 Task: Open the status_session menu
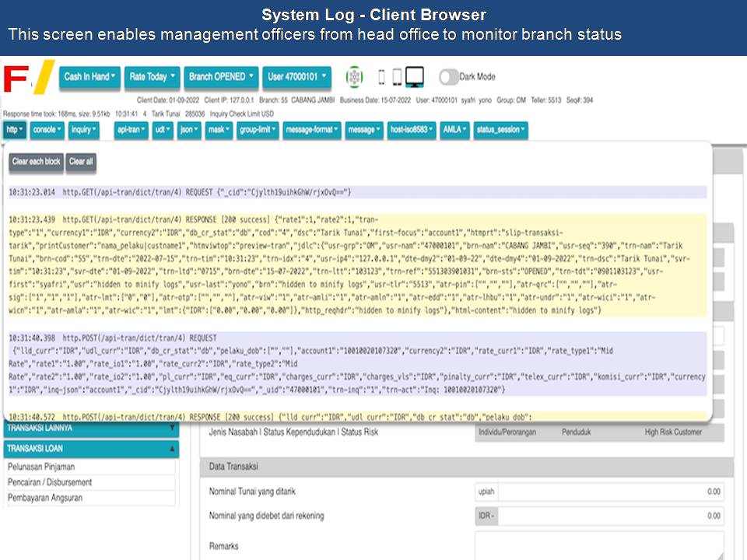click(x=500, y=130)
